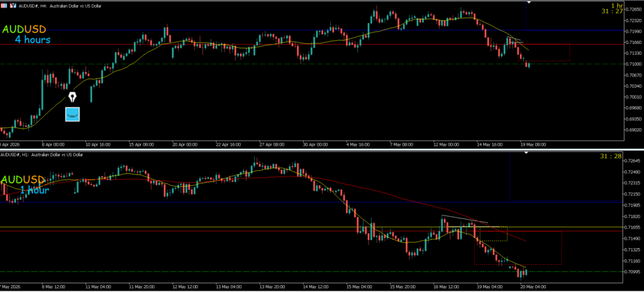Select the yellow horizontal line on H1 chart
This screenshot has width=644, height=292.
pos(311,227)
